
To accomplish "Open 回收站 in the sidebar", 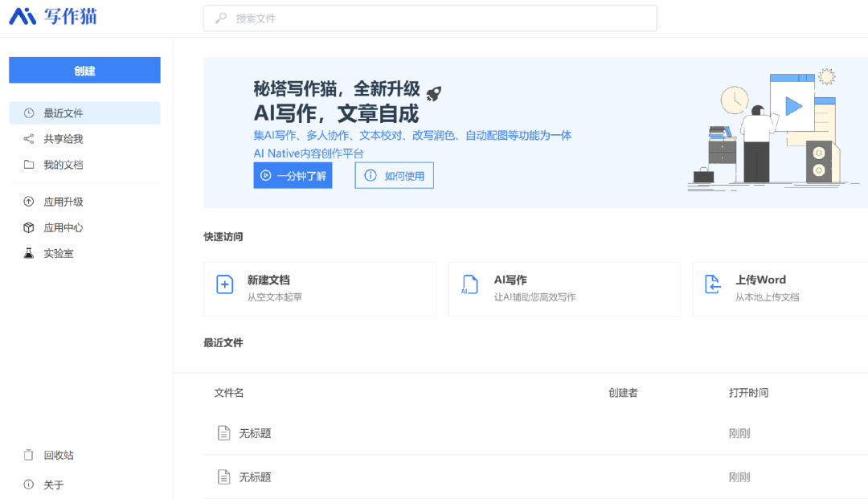I will point(84,455).
